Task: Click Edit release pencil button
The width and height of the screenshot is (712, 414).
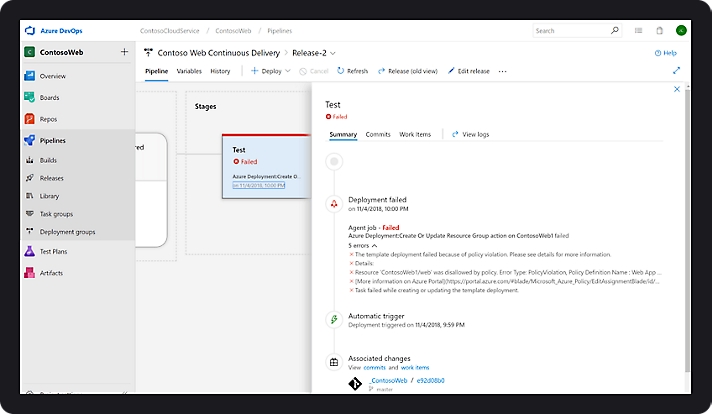Action: [468, 71]
